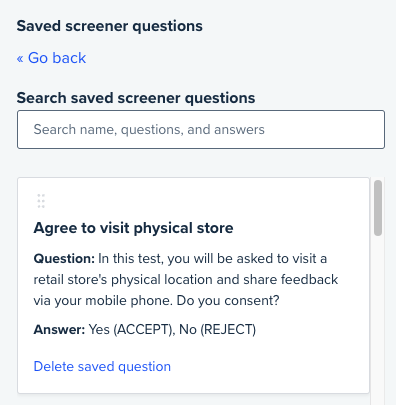Click the drag handle icon on the question card
Viewport: 396px width, 405px height.
(x=41, y=201)
